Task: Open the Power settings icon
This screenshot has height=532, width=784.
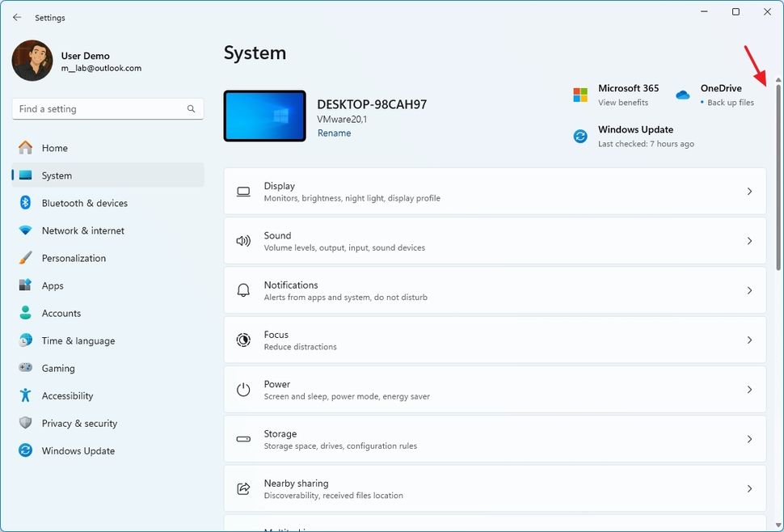Action: tap(243, 389)
